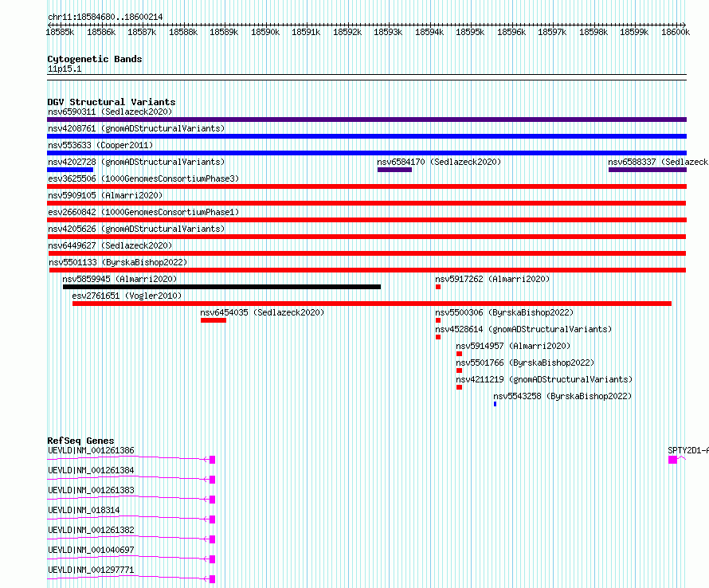The height and width of the screenshot is (588, 709).
Task: Click the nsv5543258 (ByrskaBishop2022) label
Action: tap(562, 396)
